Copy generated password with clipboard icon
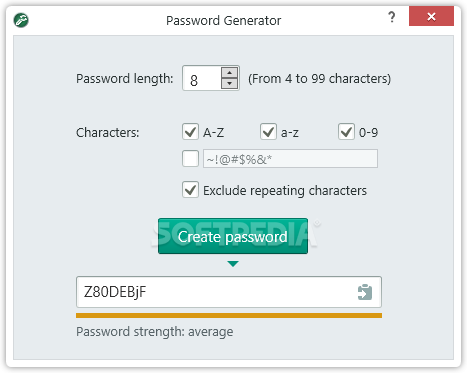Viewport: 467px width, 373px height. [x=365, y=292]
